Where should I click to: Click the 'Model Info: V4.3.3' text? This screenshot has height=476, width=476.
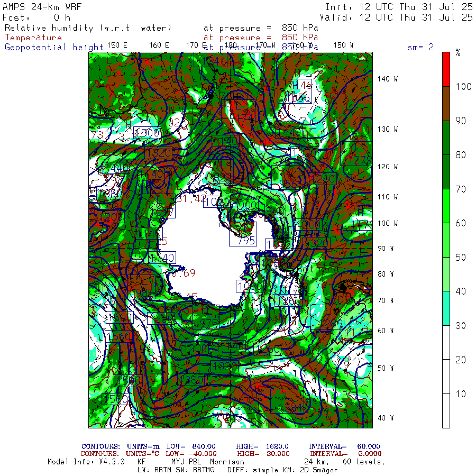pos(86,462)
